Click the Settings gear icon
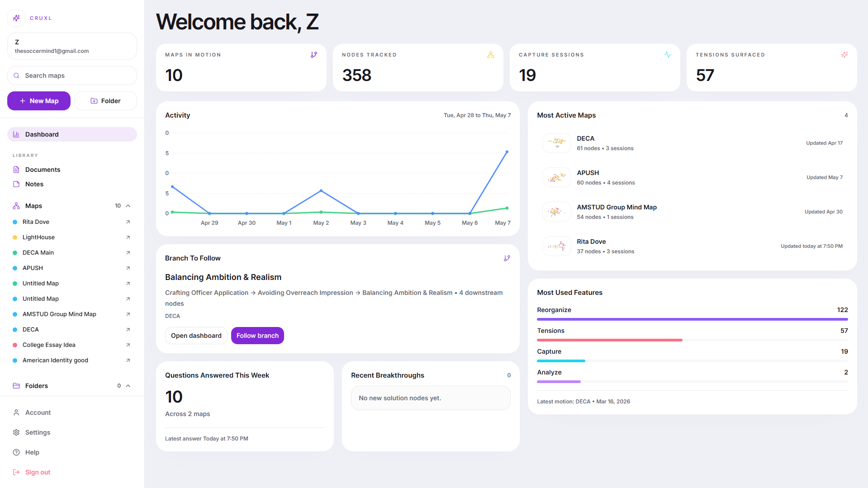The height and width of the screenshot is (488, 868). [x=16, y=432]
